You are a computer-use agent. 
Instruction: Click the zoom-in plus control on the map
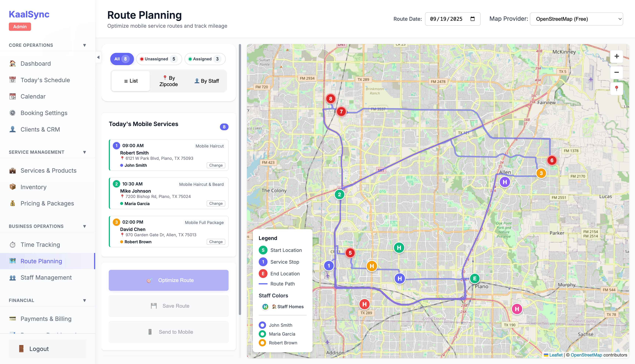(616, 56)
